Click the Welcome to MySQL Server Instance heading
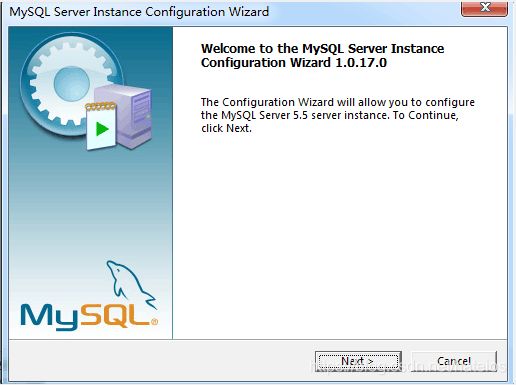Screen dimensions: 516x385 322,56
